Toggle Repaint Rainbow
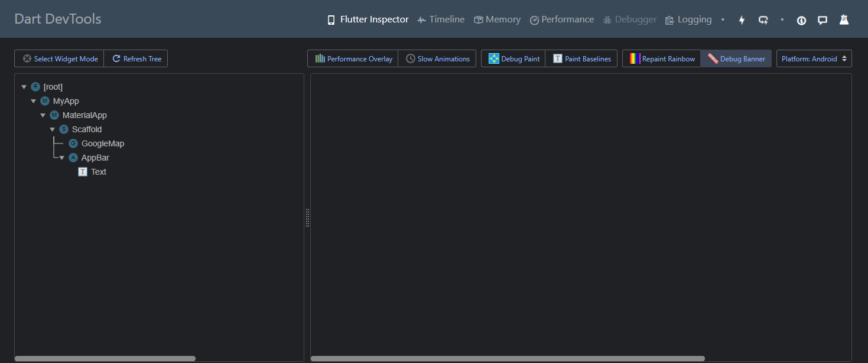 point(662,58)
